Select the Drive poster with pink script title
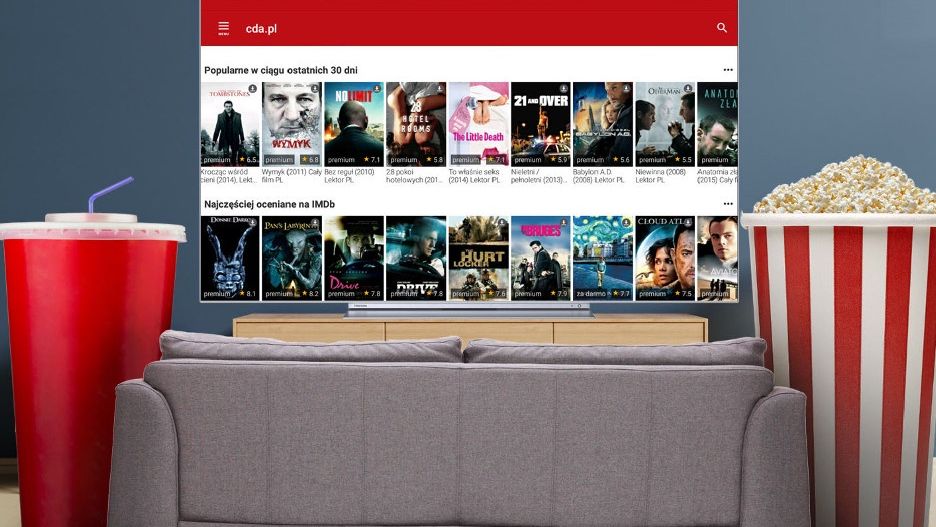The height and width of the screenshot is (527, 936). (354, 258)
